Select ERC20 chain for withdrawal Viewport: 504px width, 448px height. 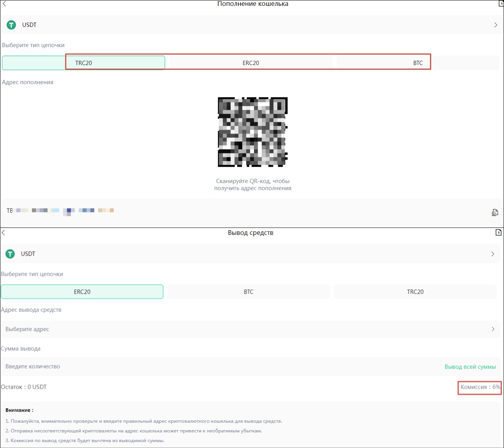pyautogui.click(x=82, y=292)
